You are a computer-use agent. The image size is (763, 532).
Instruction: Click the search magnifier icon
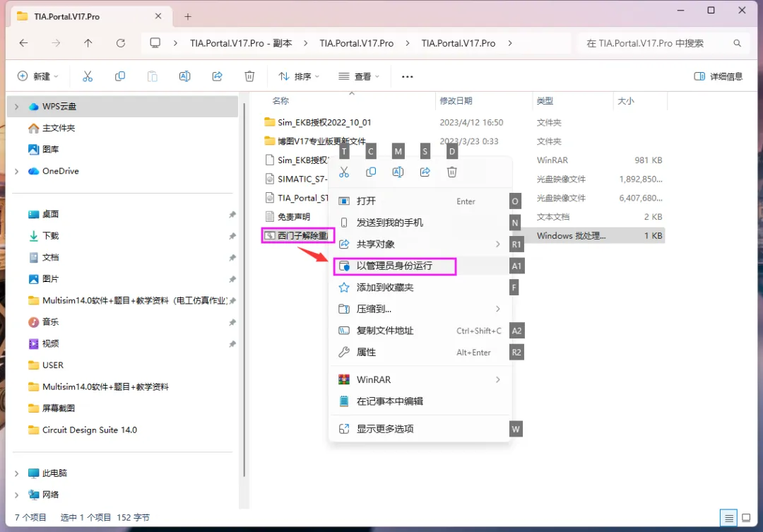(x=737, y=43)
